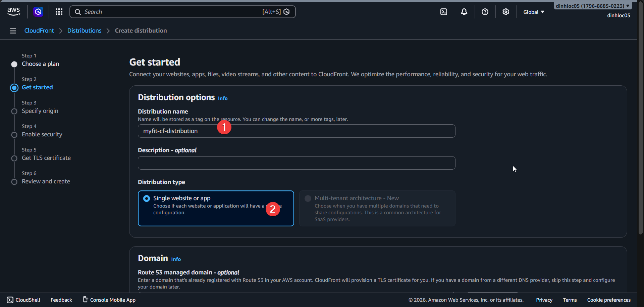Select the Single website or app option

(146, 198)
